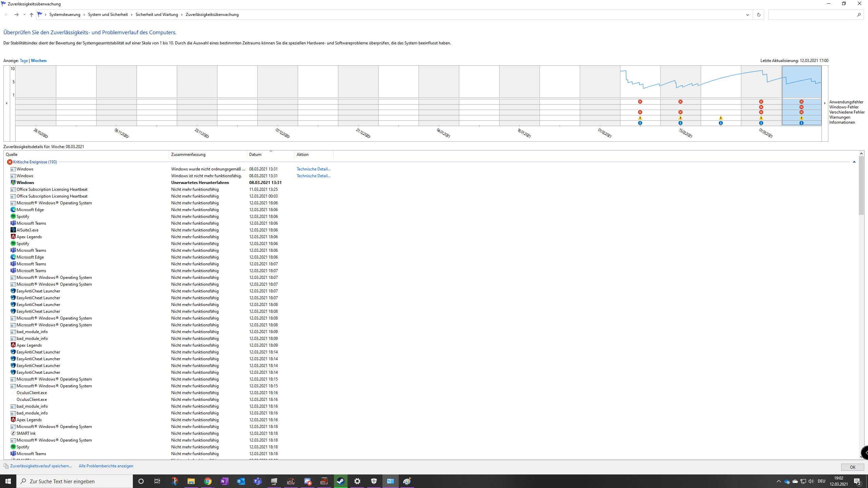Select the first OculusClient.exe row
868x488 pixels.
tap(431, 393)
